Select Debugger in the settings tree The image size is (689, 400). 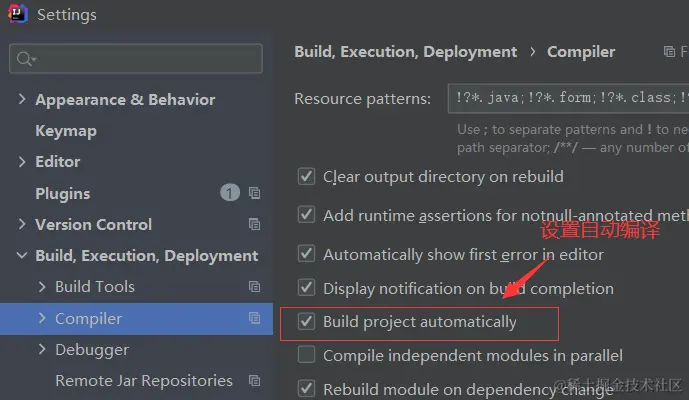(92, 349)
